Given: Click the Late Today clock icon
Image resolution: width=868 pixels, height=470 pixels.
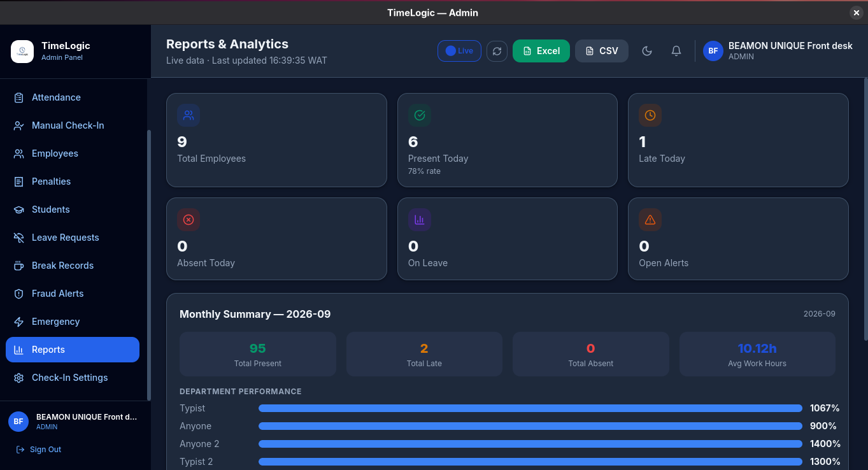Looking at the screenshot, I should (x=650, y=115).
